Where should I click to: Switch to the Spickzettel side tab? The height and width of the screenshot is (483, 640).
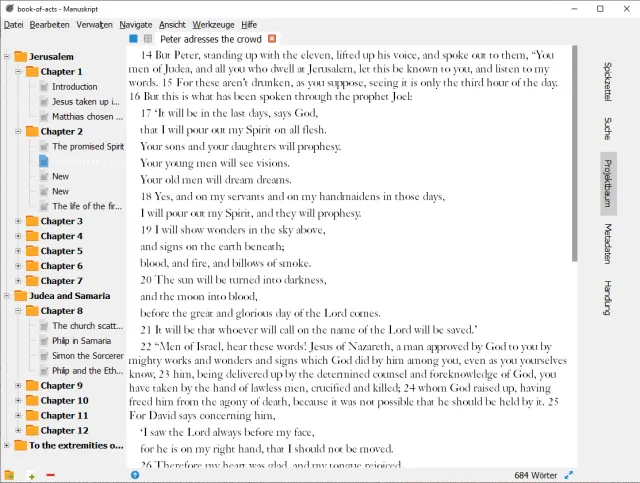click(608, 81)
